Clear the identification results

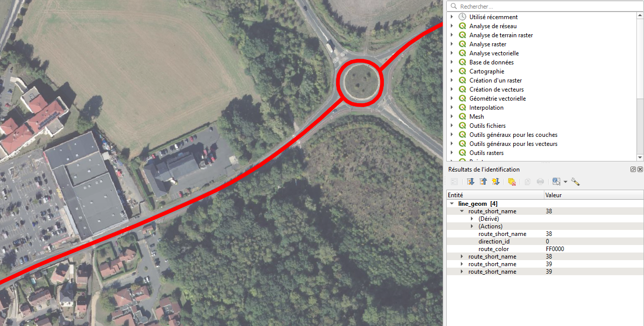(512, 182)
